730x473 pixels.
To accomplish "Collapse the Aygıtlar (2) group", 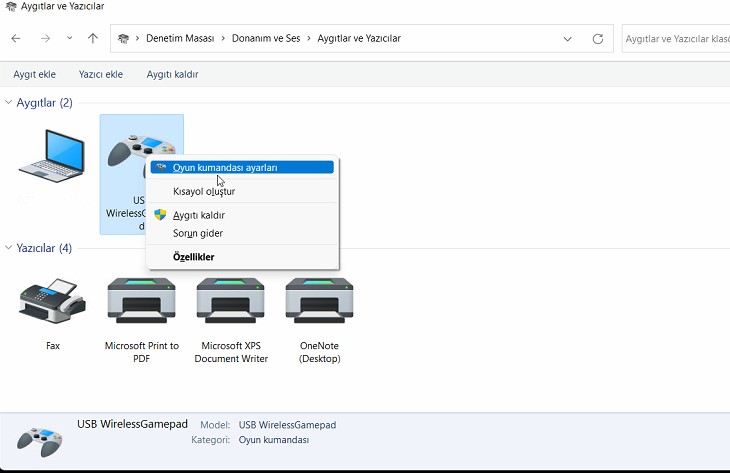I will pos(9,103).
